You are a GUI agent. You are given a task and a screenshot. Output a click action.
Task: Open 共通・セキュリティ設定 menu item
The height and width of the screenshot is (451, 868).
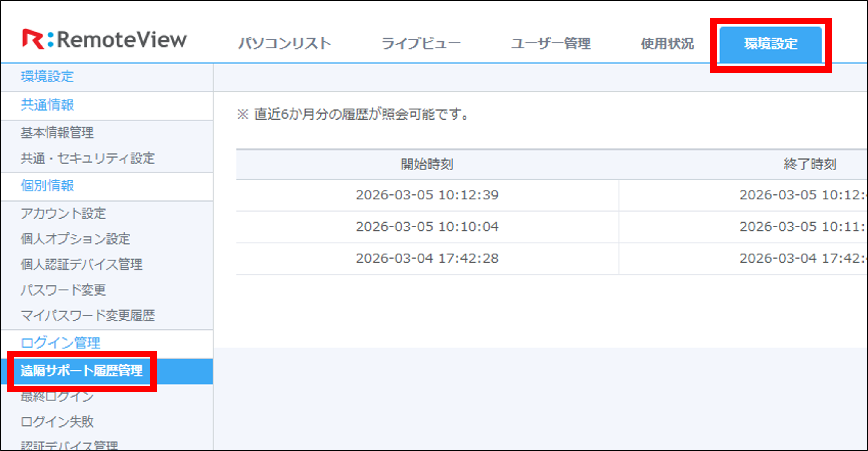coord(88,158)
